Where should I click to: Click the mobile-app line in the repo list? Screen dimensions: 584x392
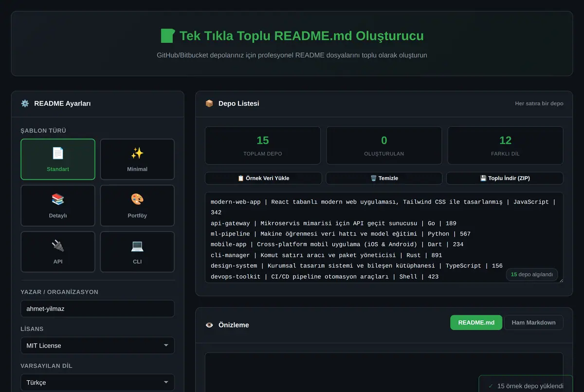point(337,245)
